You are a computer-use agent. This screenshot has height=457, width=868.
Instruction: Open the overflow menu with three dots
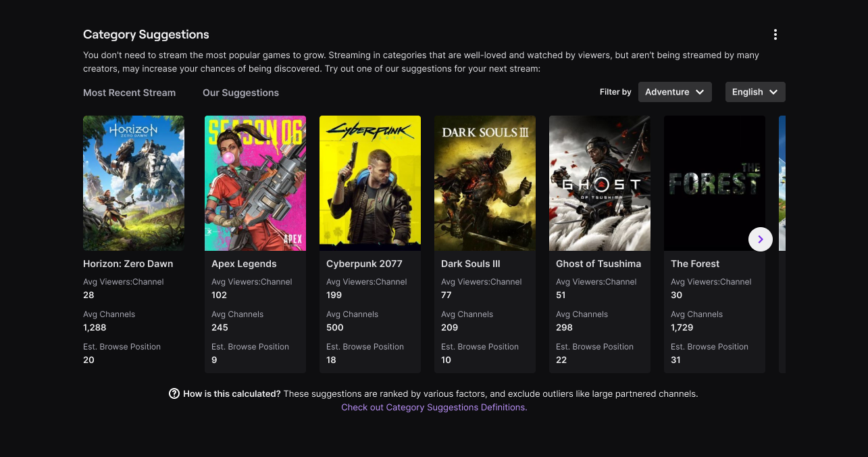coord(775,34)
